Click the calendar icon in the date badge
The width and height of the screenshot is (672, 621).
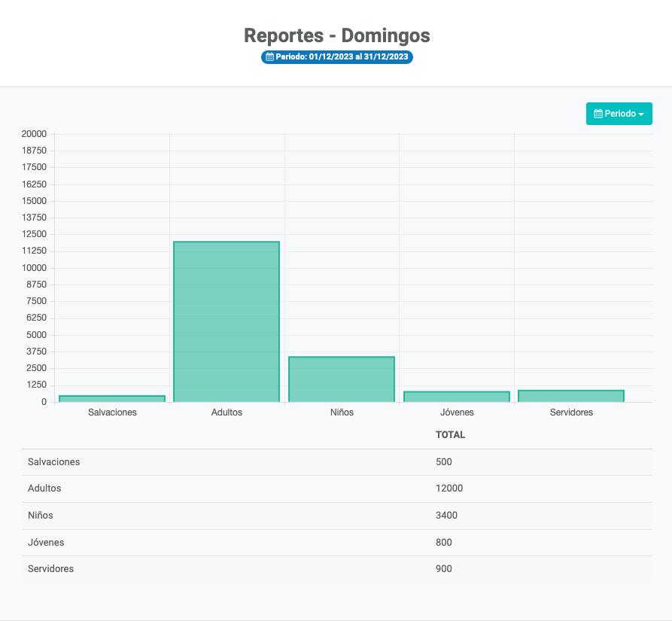[269, 57]
